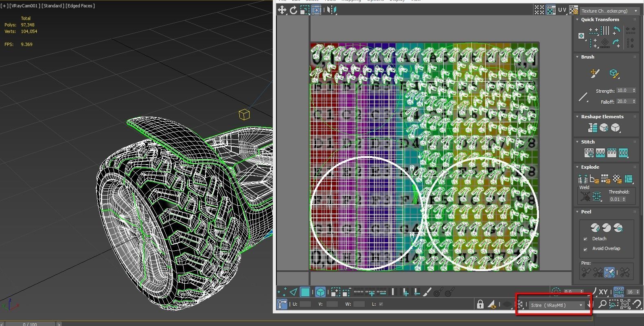Click the paintbrush selection icon in bottom toolbar

[427, 292]
